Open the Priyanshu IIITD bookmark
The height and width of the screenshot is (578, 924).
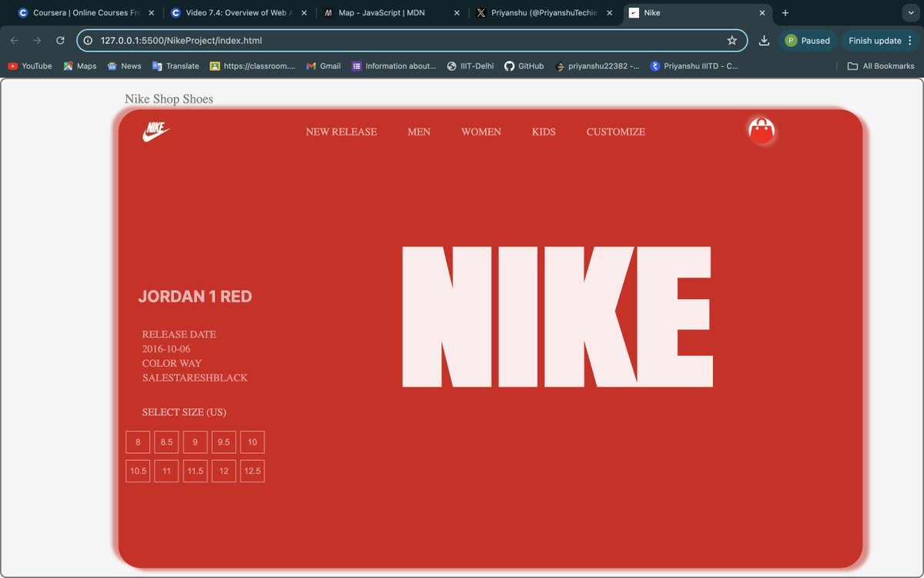coord(695,66)
